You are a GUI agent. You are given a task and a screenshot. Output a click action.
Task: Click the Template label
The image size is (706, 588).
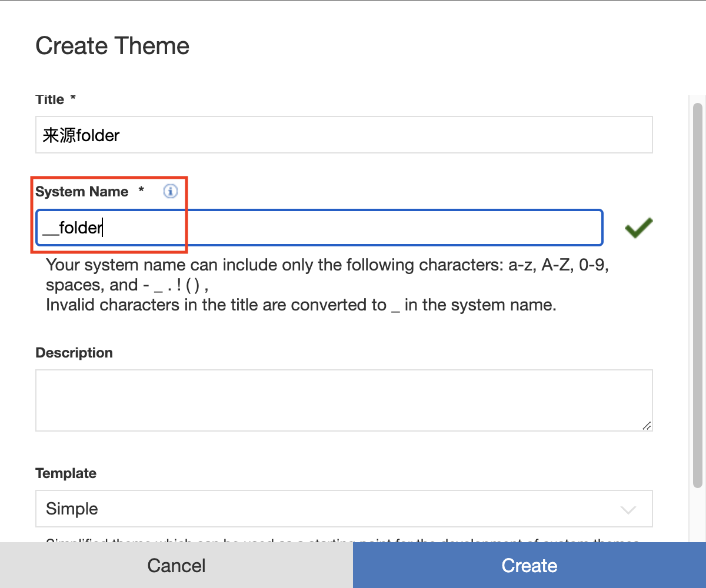[66, 473]
